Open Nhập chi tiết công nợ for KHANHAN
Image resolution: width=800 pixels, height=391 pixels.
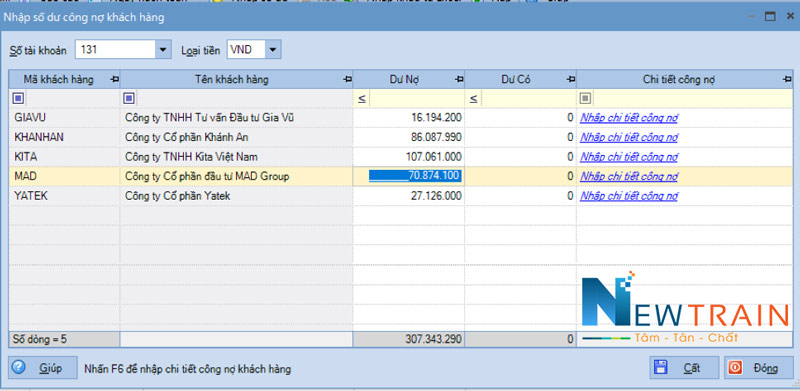(x=629, y=137)
